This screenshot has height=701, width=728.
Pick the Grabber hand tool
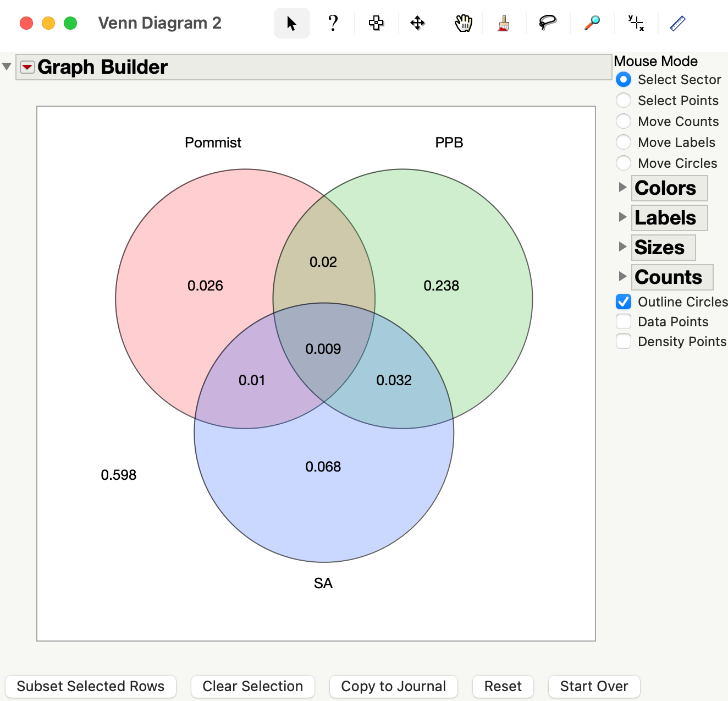click(463, 23)
